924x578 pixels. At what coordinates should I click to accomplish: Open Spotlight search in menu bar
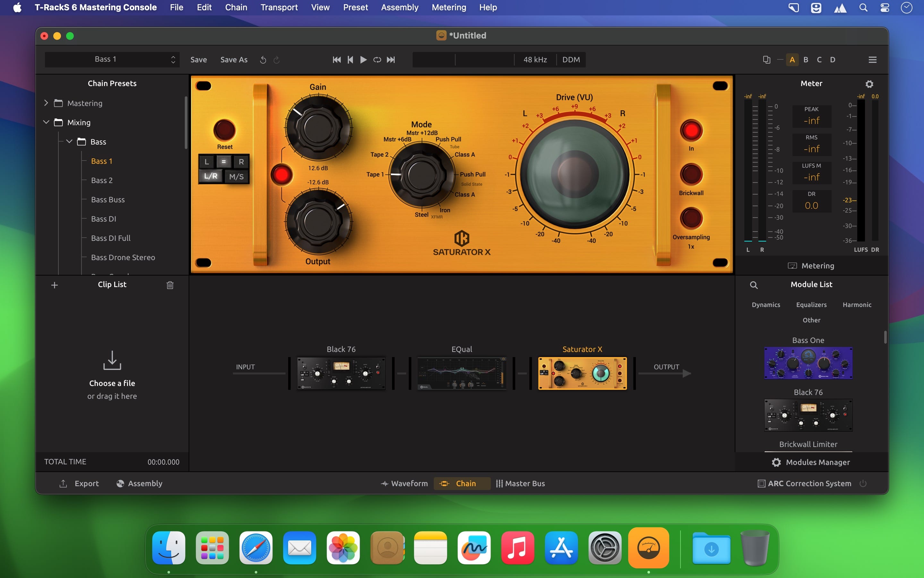tap(863, 7)
